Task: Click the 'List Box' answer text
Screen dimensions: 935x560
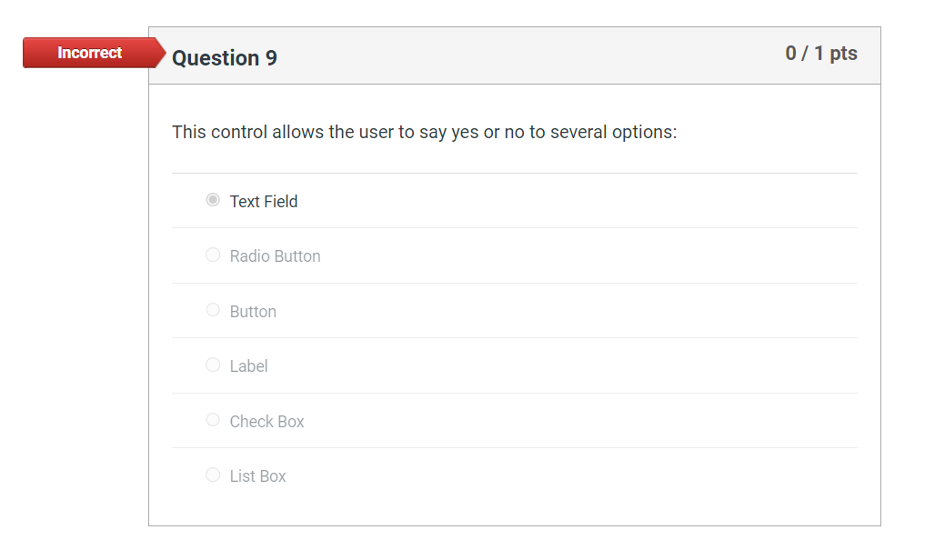Action: pyautogui.click(x=257, y=476)
